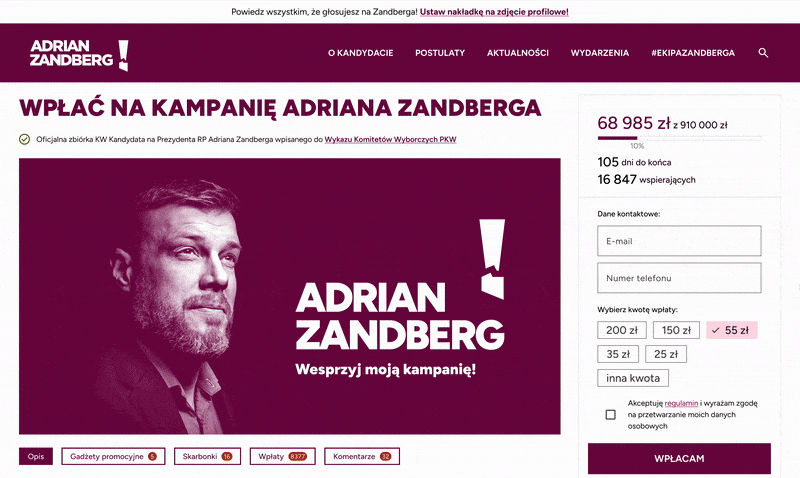Image resolution: width=800 pixels, height=478 pixels.
Task: Click the Adrian Zandberg campaign banner image
Action: 290,296
